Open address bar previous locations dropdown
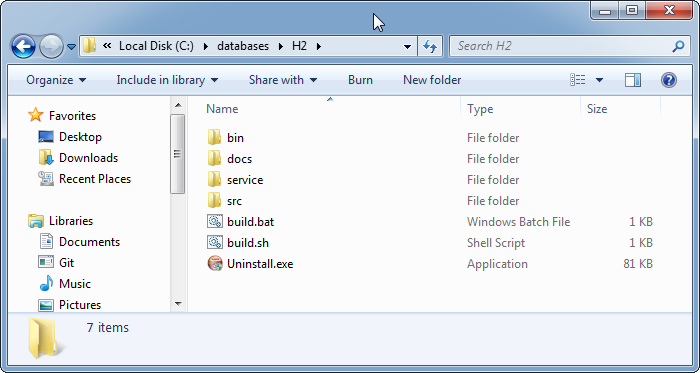Screen dimensions: 700x373 [x=407, y=46]
